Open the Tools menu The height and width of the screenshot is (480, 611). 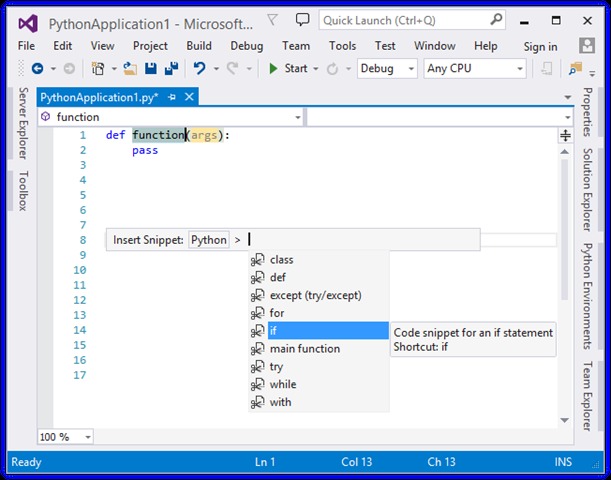point(342,46)
